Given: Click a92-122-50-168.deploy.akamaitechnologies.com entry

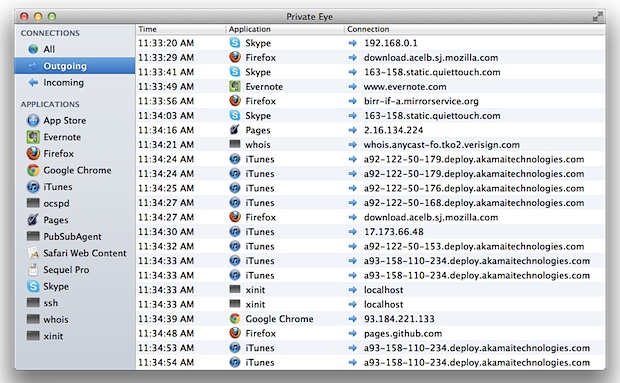Looking at the screenshot, I should point(474,203).
